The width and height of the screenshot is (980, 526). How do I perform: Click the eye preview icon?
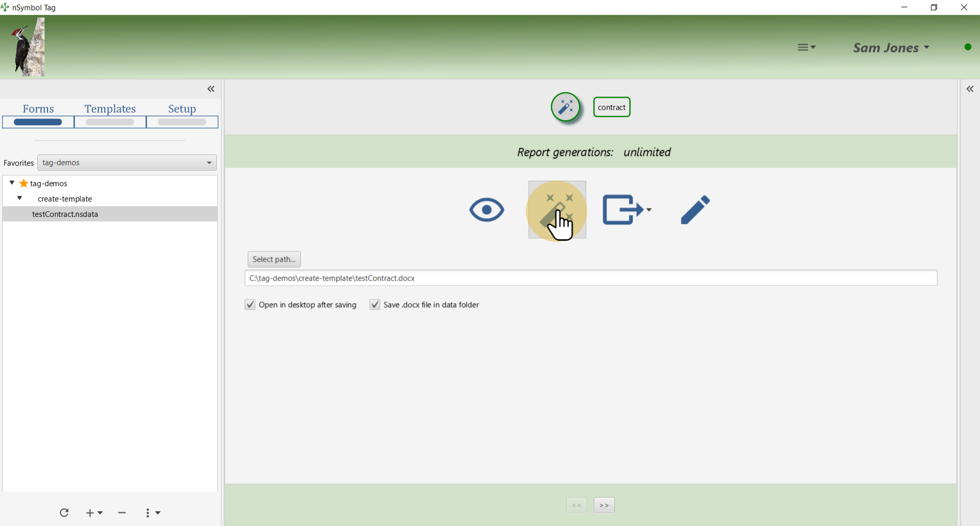[487, 210]
